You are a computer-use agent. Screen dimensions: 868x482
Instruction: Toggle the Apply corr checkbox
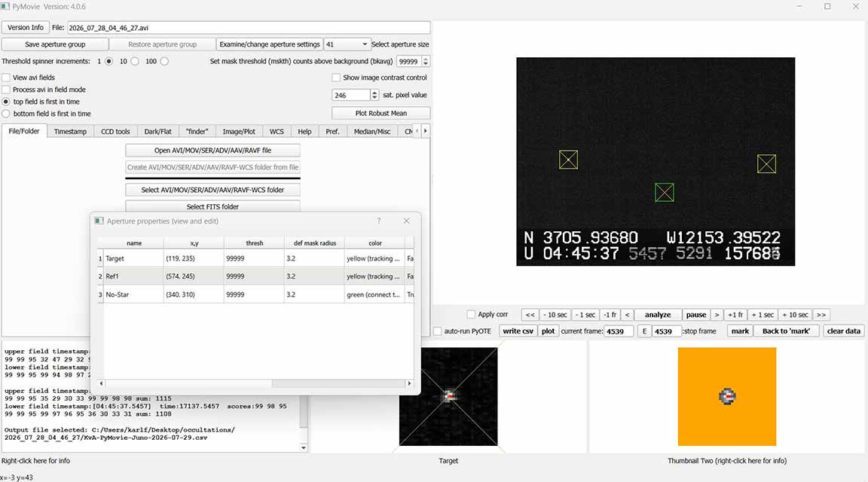pyautogui.click(x=471, y=314)
